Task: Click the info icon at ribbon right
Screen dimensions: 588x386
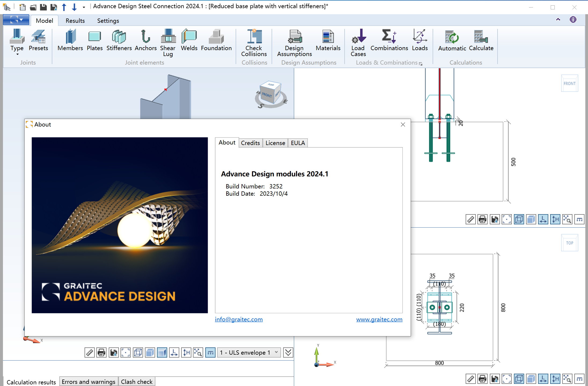Action: coord(573,20)
